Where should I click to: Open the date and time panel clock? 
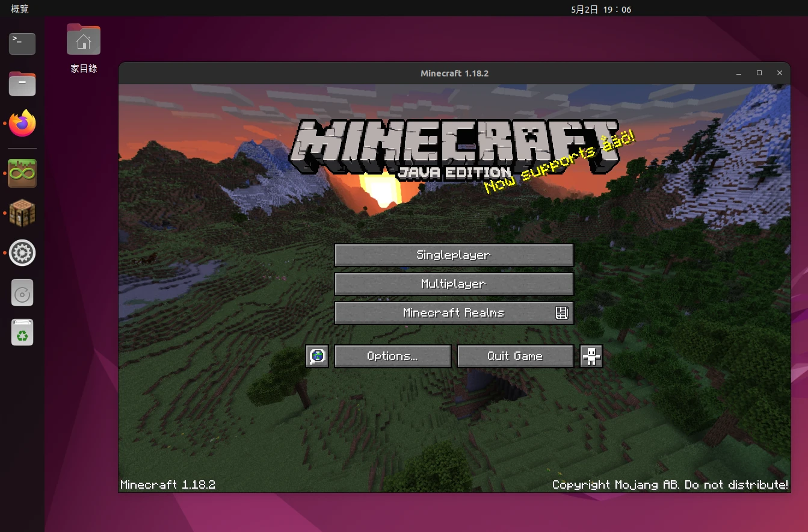[x=600, y=9]
